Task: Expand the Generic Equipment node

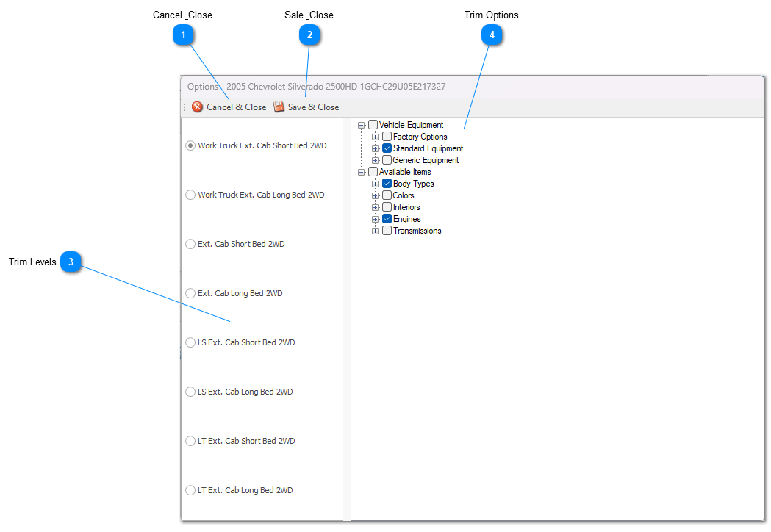Action: (375, 161)
